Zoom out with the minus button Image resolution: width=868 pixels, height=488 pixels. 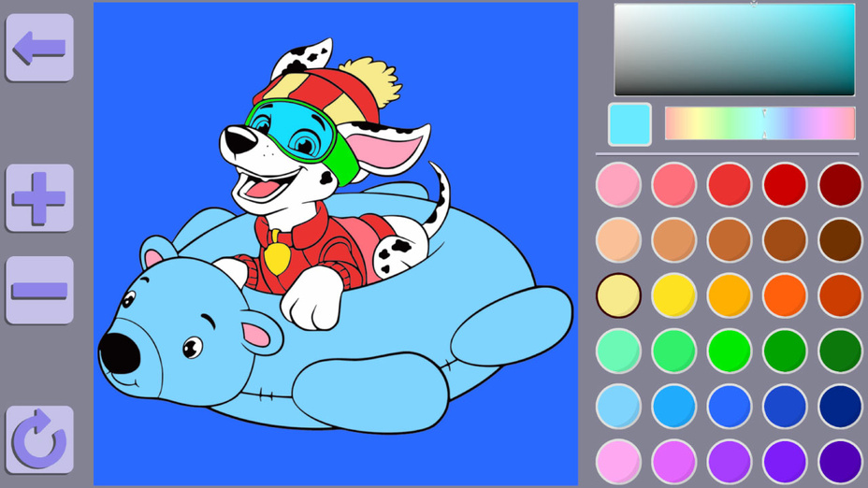coord(39,290)
